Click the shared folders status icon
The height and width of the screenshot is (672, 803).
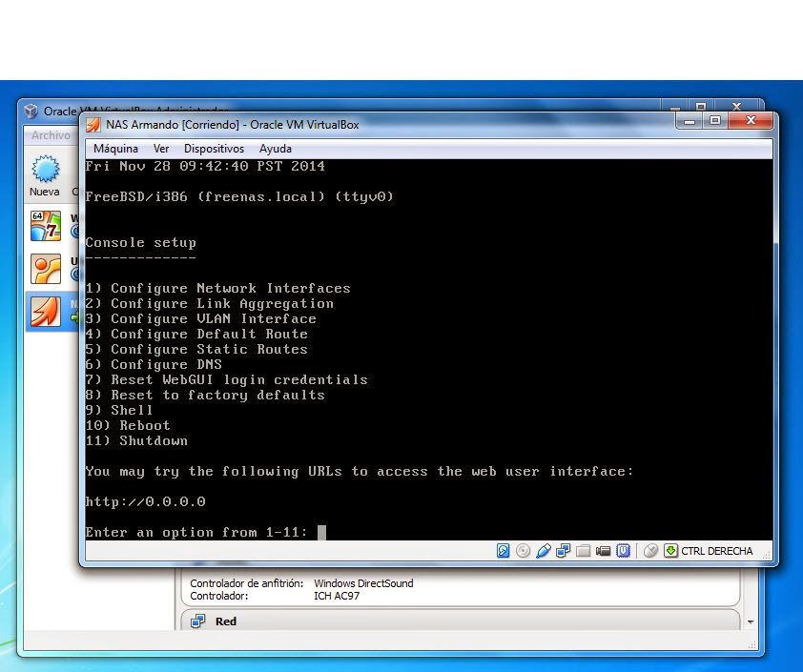click(583, 551)
